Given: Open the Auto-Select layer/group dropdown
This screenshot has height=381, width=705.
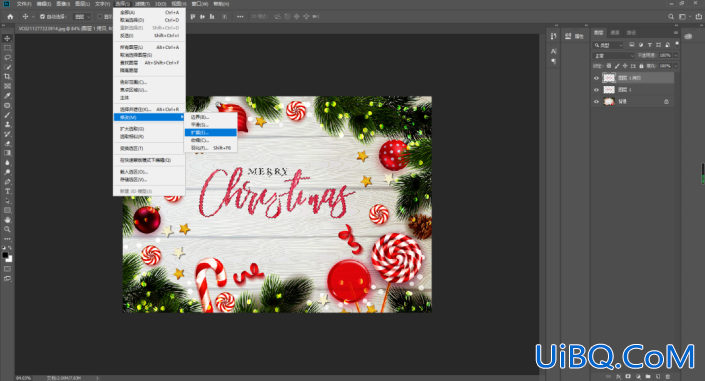Looking at the screenshot, I should [82, 17].
